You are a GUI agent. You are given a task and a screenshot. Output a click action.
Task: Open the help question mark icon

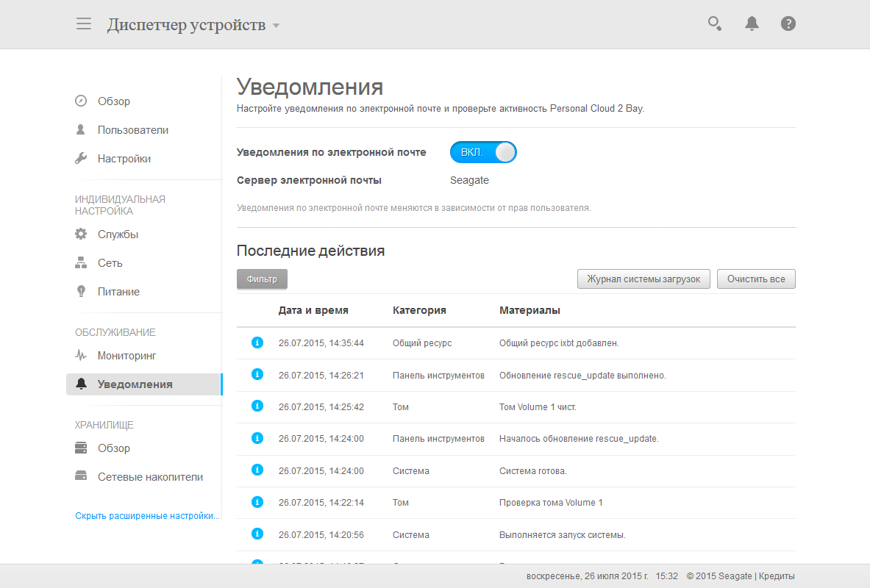pos(788,24)
